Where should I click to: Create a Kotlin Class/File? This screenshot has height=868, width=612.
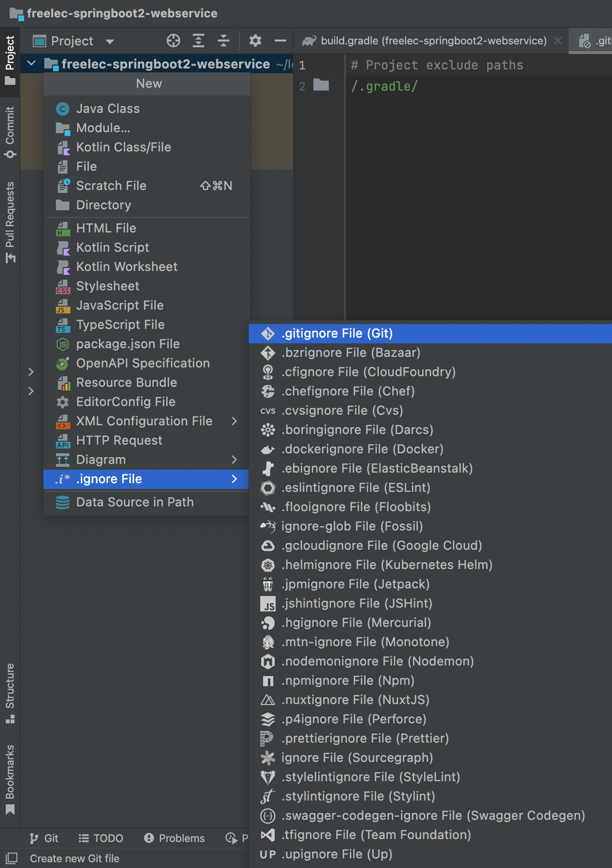146,147
